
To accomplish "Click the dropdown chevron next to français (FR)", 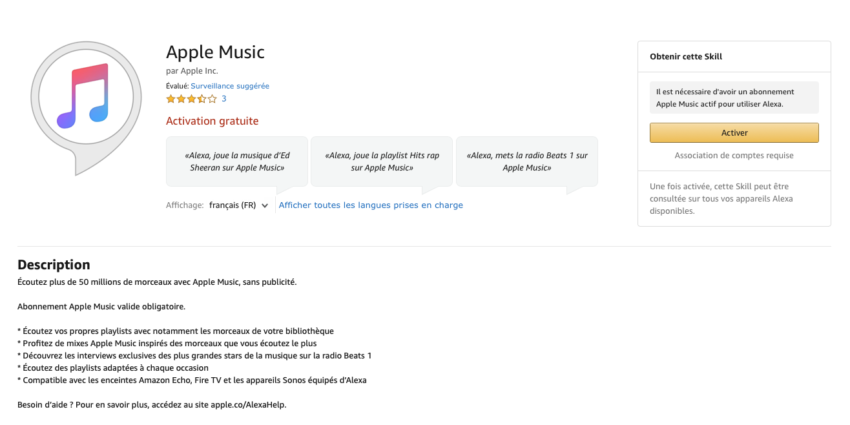I will click(265, 206).
